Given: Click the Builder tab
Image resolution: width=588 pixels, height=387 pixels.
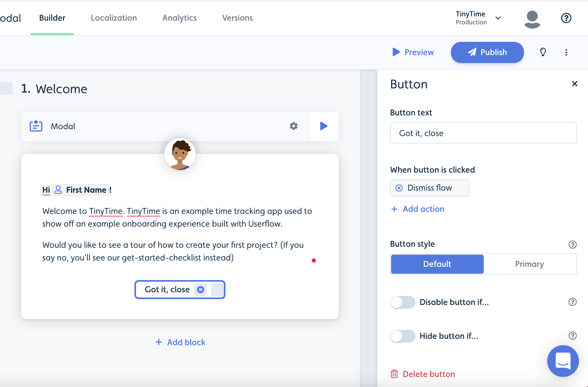Looking at the screenshot, I should (x=52, y=18).
